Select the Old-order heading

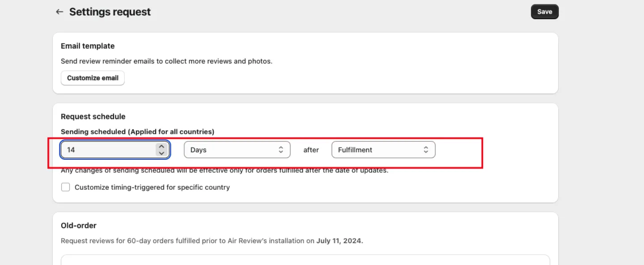79,225
